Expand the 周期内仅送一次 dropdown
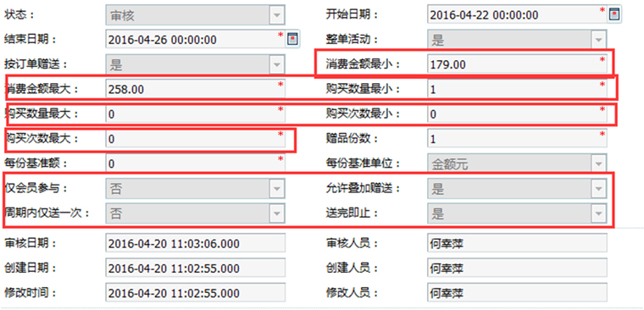The image size is (644, 310). tap(277, 213)
